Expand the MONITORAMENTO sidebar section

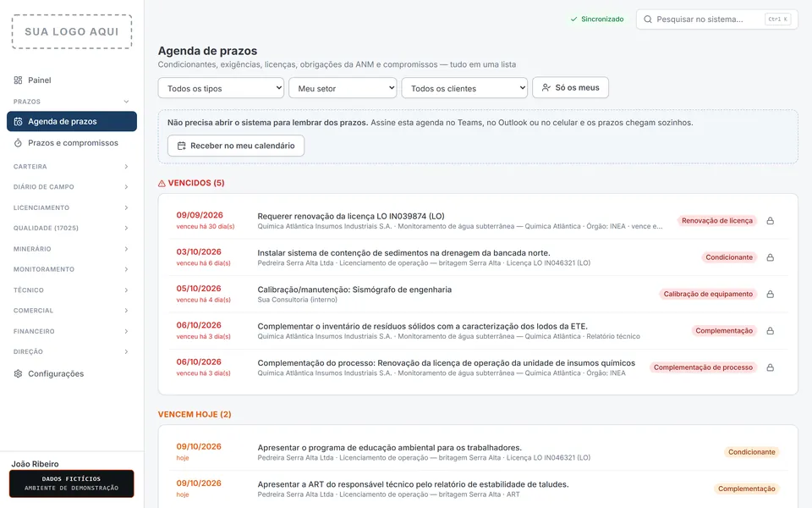click(71, 269)
